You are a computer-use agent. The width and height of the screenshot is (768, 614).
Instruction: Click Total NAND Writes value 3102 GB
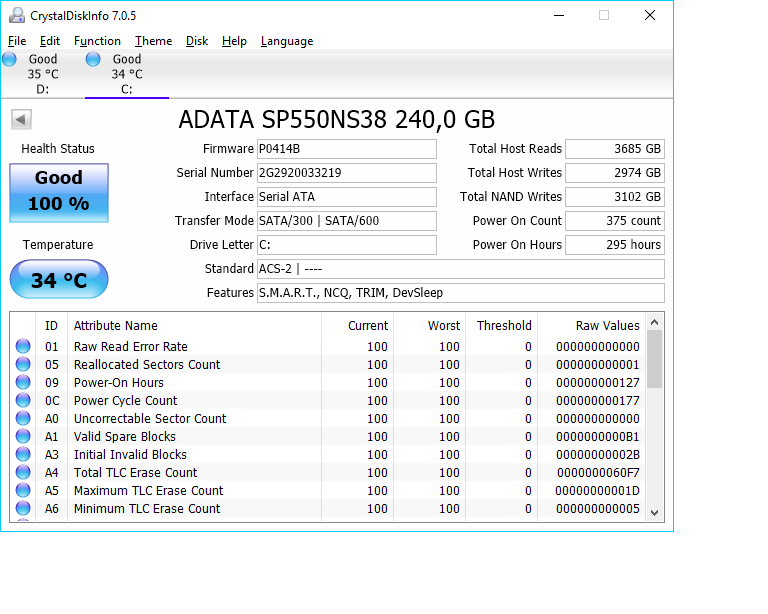(615, 197)
